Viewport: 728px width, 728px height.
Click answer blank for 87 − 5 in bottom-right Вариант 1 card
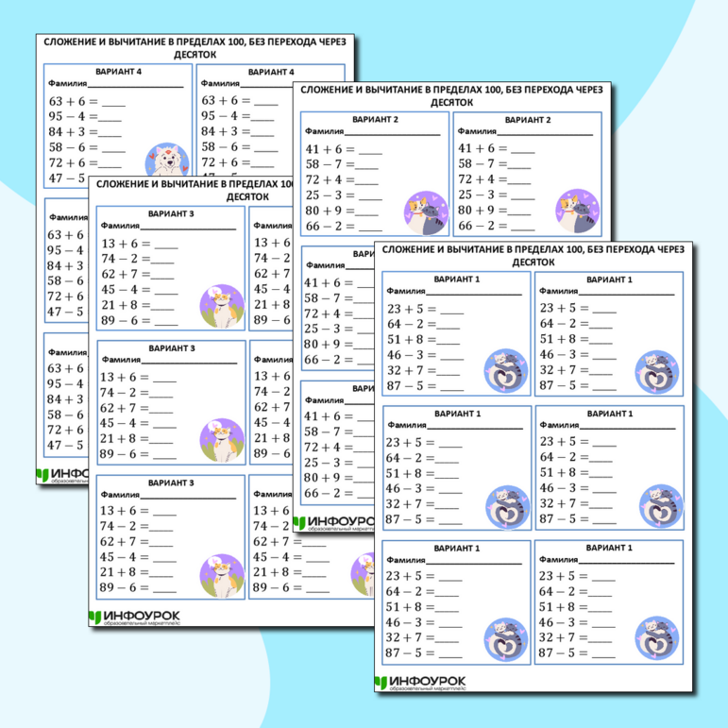click(603, 653)
